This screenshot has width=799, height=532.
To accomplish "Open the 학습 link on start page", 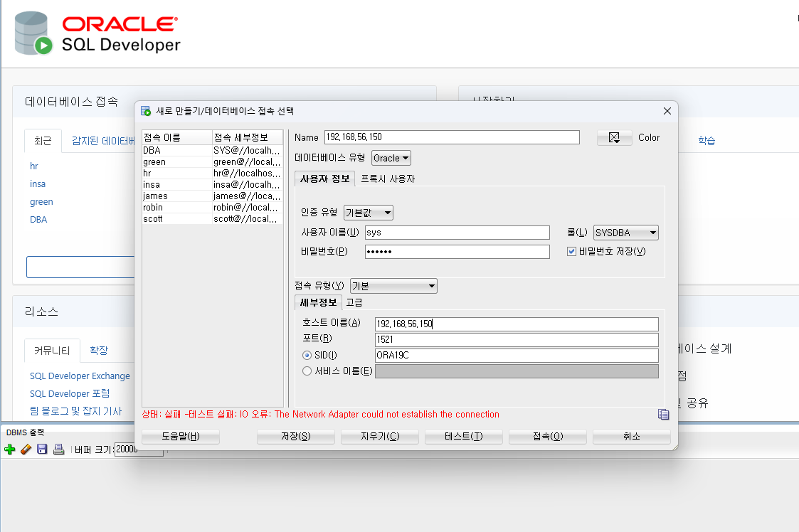I will coord(707,141).
